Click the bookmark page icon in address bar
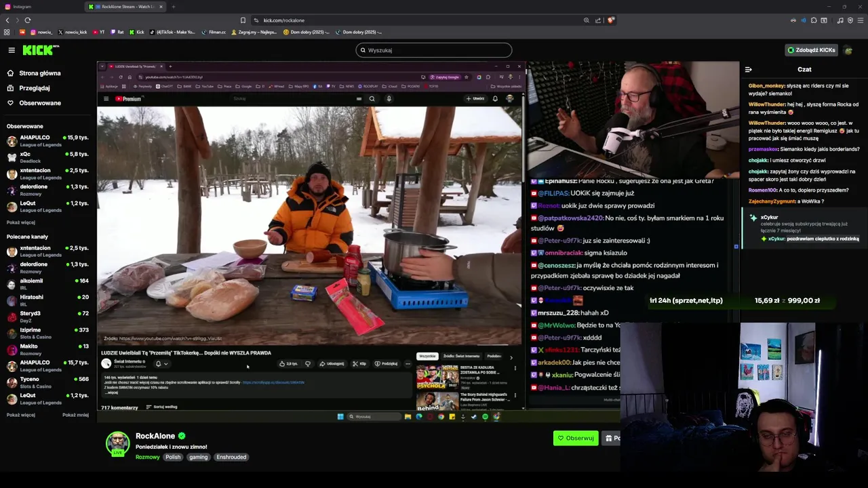868x488 pixels. [243, 20]
